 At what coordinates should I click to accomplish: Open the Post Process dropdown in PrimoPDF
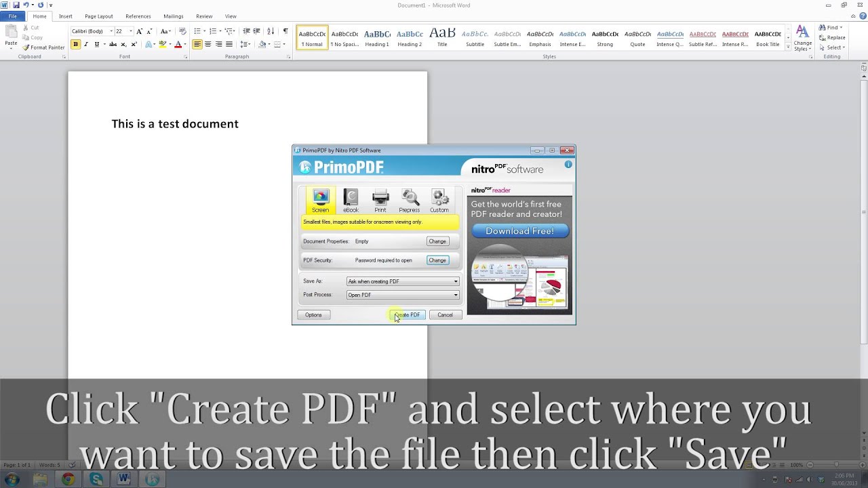(403, 295)
